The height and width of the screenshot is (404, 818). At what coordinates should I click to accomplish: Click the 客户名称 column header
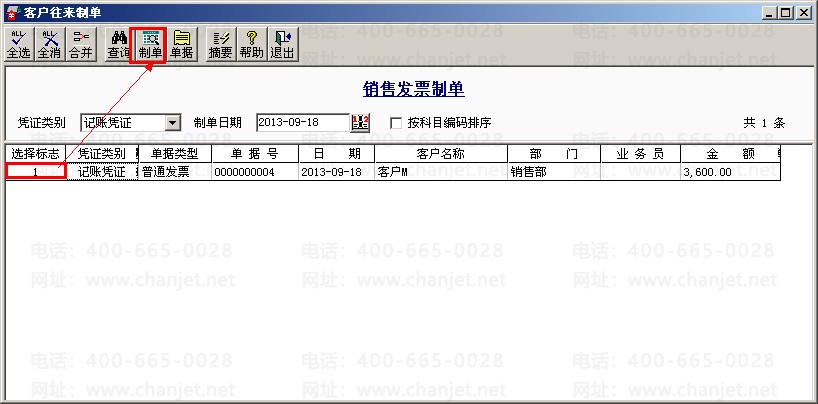pos(441,154)
